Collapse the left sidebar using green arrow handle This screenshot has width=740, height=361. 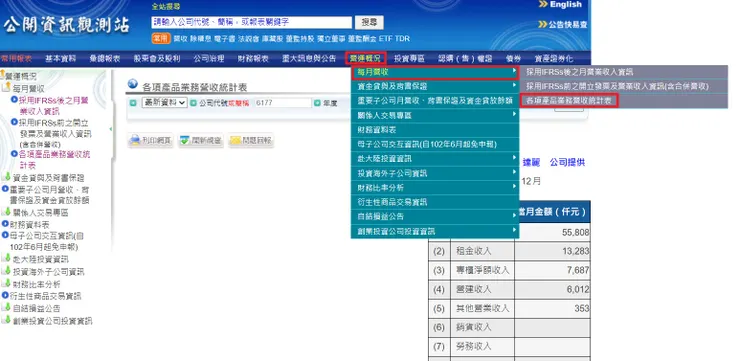point(110,129)
